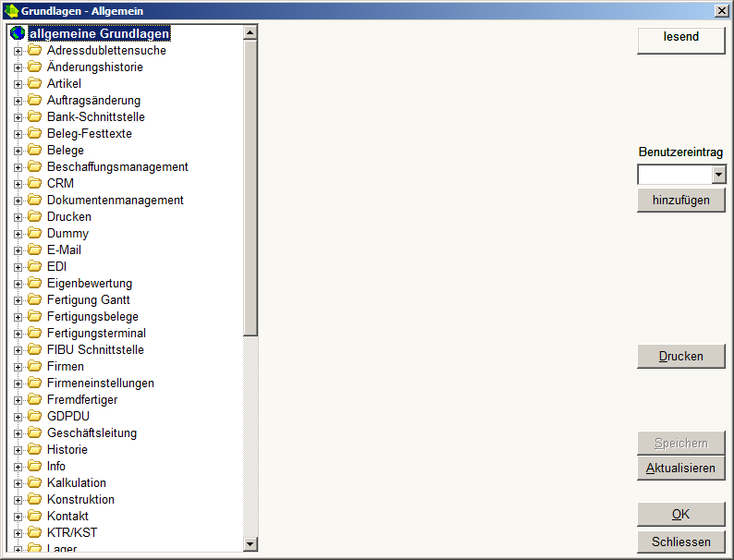Click the Eigenbewertung folder icon
The image size is (734, 560).
(x=34, y=283)
